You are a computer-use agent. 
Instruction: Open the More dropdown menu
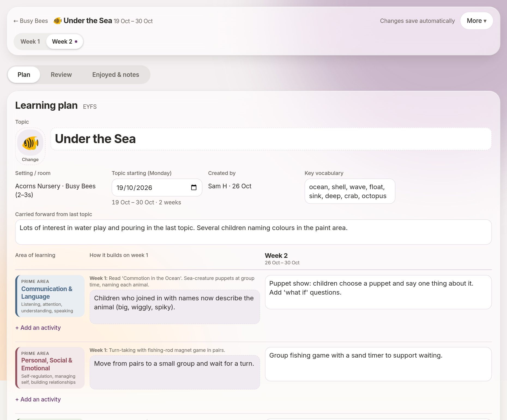476,21
